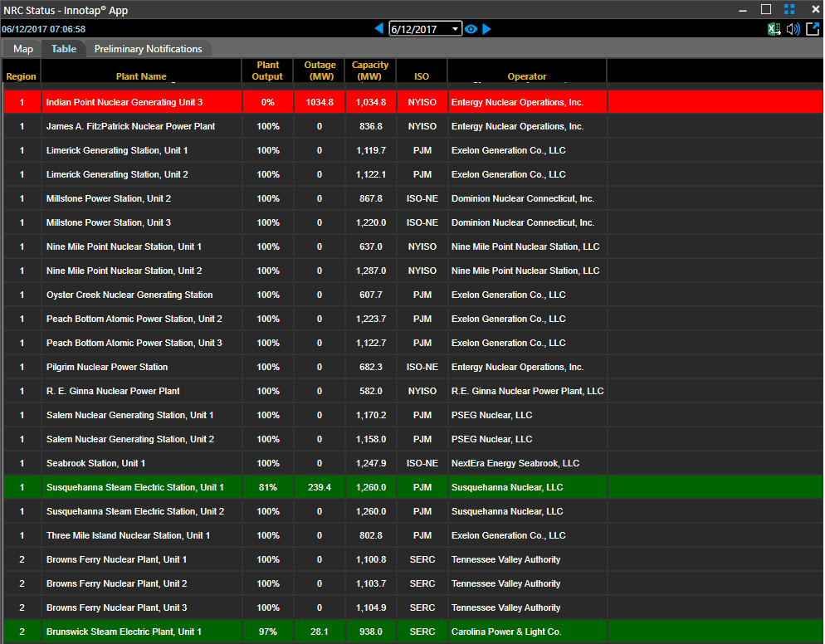The width and height of the screenshot is (825, 644).
Task: Click the 239.4 outage value
Action: [x=320, y=488]
